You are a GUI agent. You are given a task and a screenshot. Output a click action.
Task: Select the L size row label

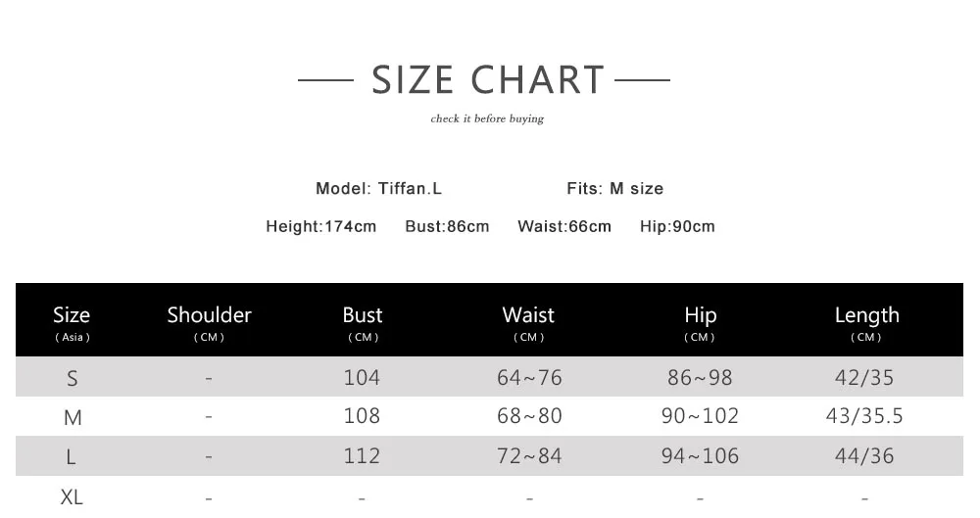pyautogui.click(x=72, y=456)
